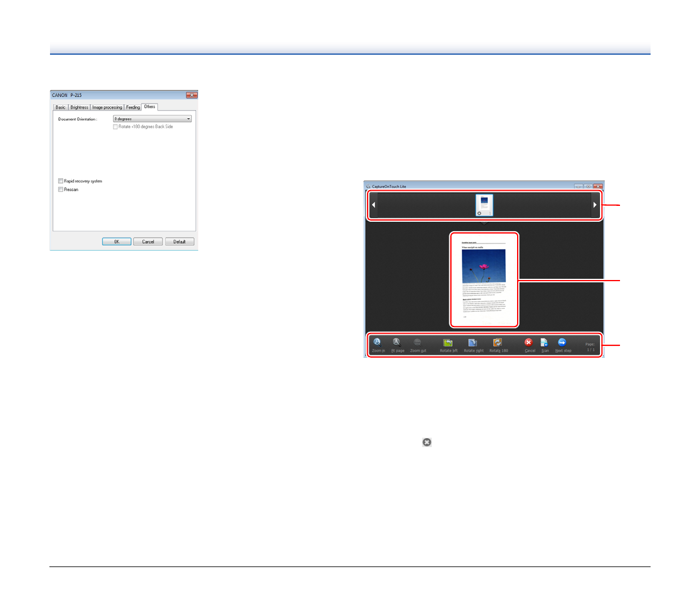Click the Rotate right icon
Image resolution: width=700 pixels, height=600 pixels.
tap(472, 343)
